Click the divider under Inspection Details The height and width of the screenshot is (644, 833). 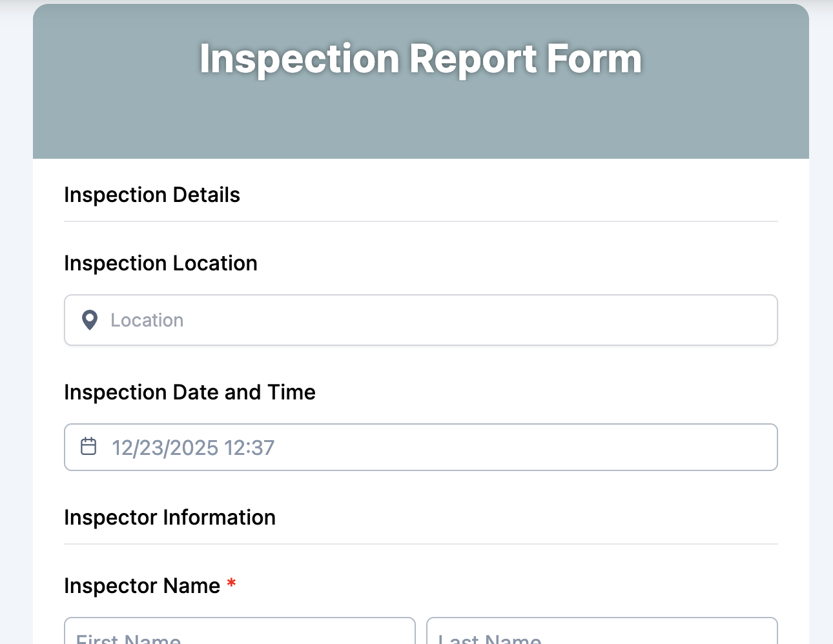point(420,221)
